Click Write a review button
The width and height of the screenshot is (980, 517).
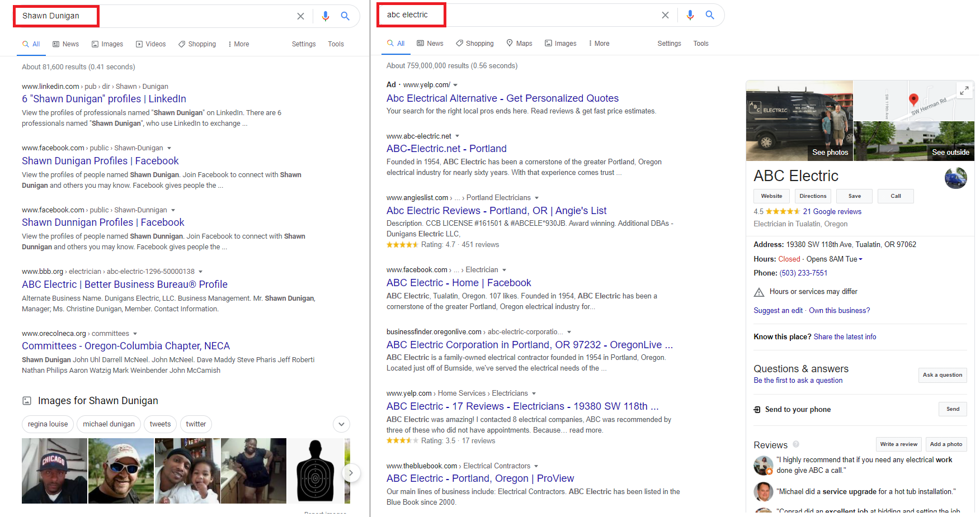click(898, 444)
